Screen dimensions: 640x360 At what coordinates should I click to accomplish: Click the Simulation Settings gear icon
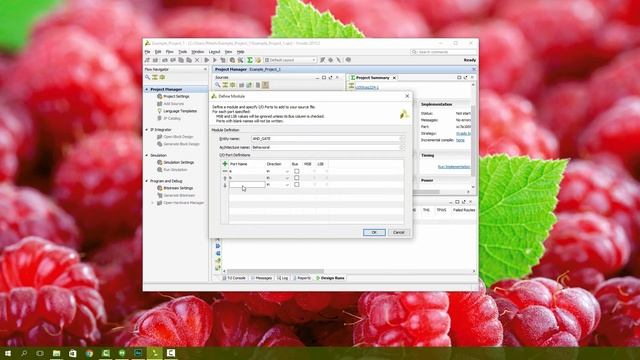[160, 162]
